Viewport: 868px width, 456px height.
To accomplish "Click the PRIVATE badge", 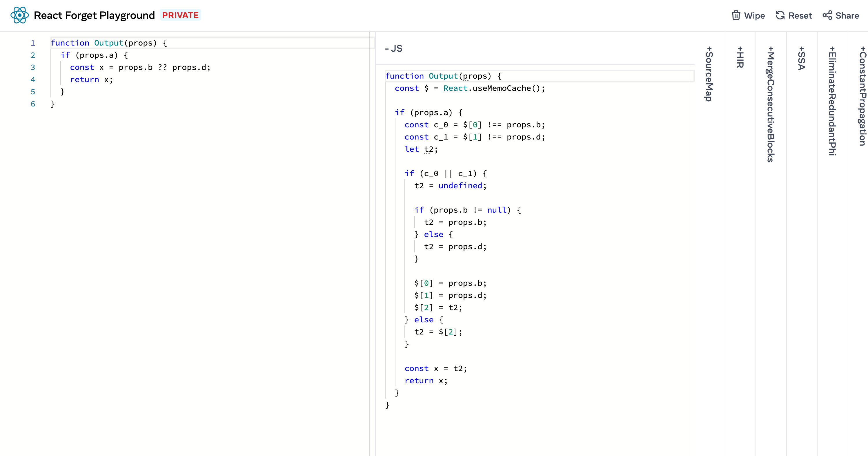I will [180, 15].
